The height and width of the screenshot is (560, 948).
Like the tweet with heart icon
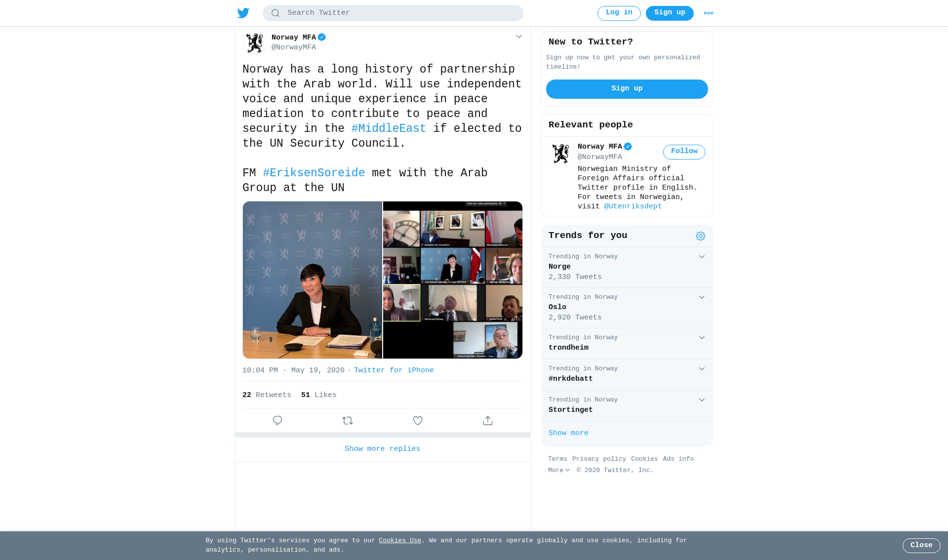coord(418,421)
